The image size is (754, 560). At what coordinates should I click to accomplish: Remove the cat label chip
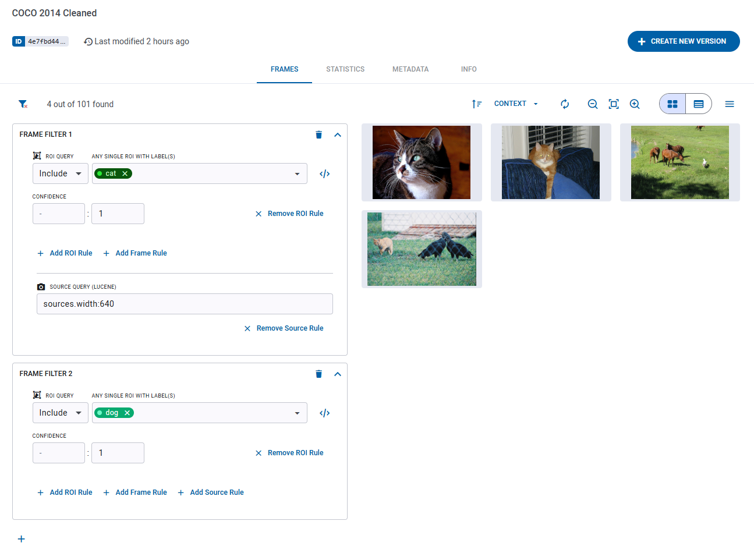click(125, 173)
